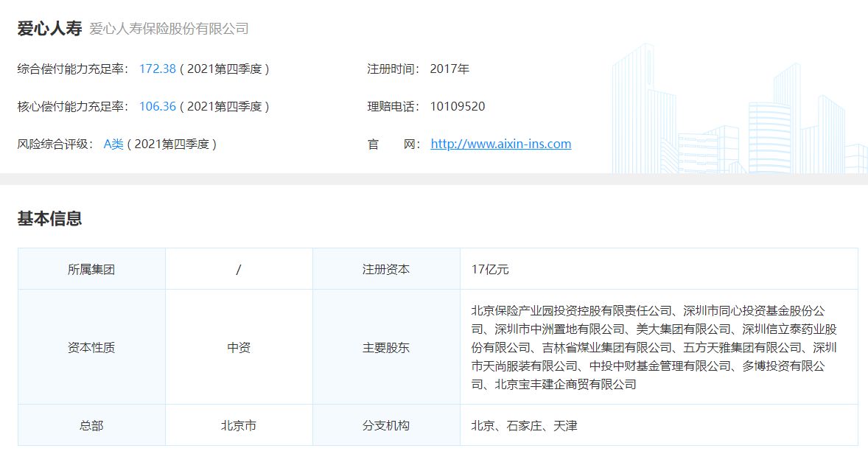The height and width of the screenshot is (454, 868).
Task: Open the official website link aixin-ins.com
Action: click(x=500, y=144)
